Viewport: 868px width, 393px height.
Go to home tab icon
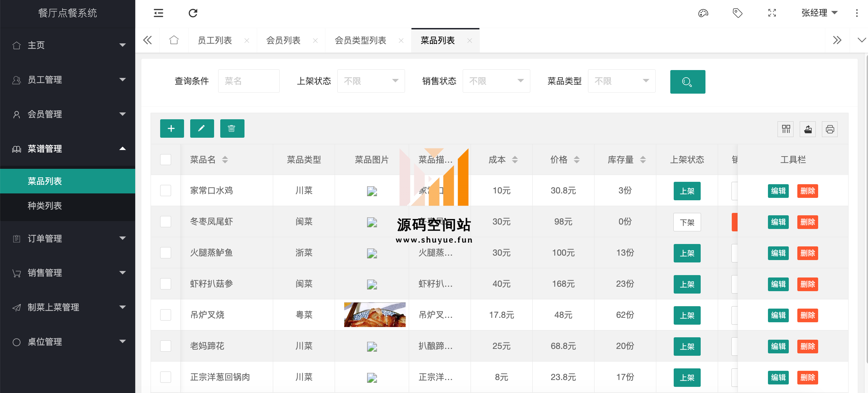click(x=174, y=40)
